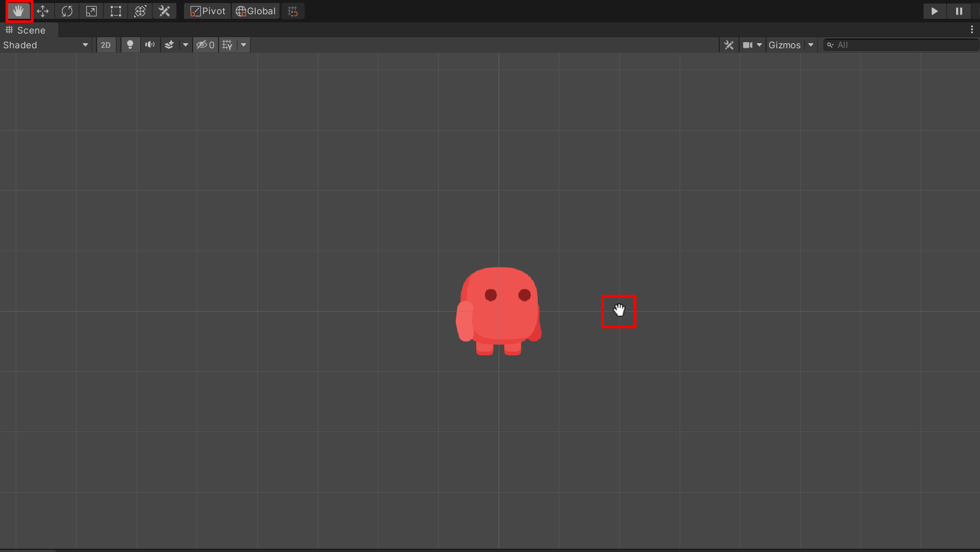Open the Shaded draw mode dropdown
The image size is (980, 552).
46,45
